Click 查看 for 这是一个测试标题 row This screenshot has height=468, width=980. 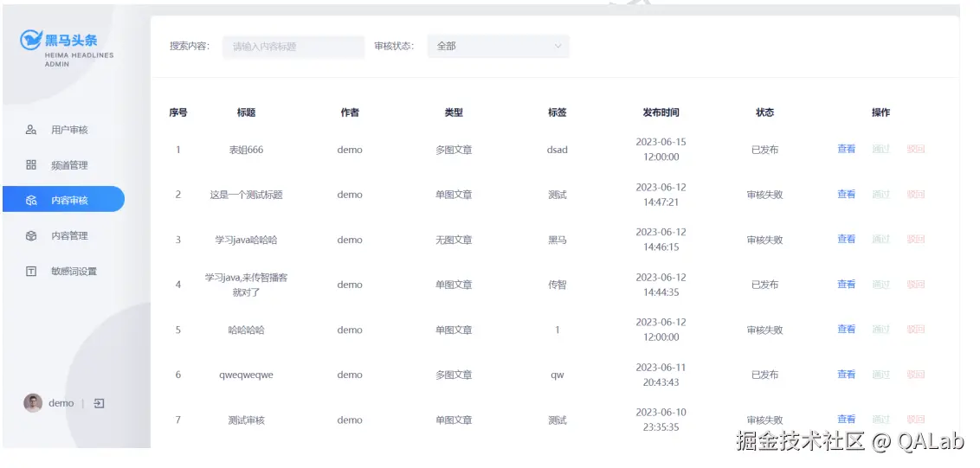tap(847, 194)
